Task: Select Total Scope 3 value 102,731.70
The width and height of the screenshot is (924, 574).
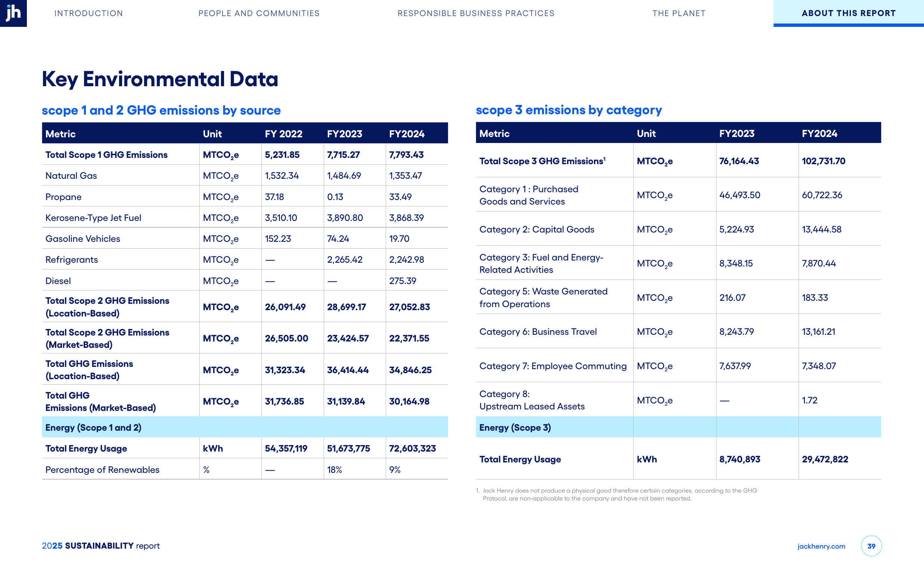Action: (823, 161)
